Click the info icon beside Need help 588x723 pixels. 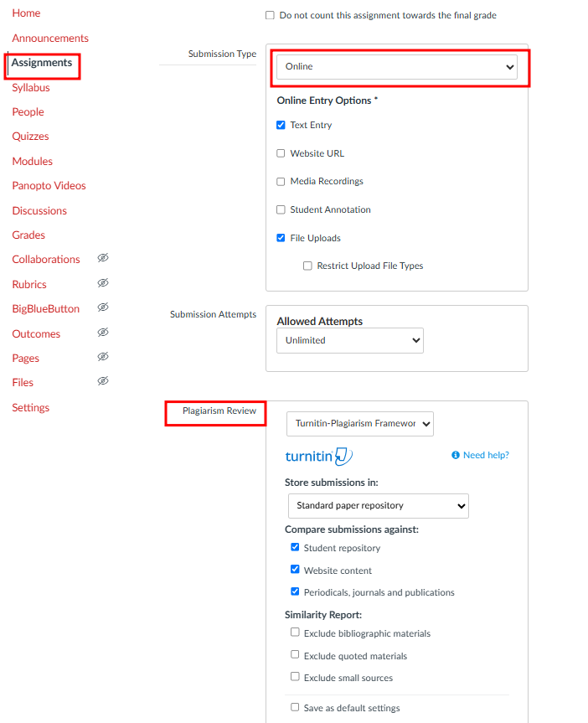click(456, 455)
